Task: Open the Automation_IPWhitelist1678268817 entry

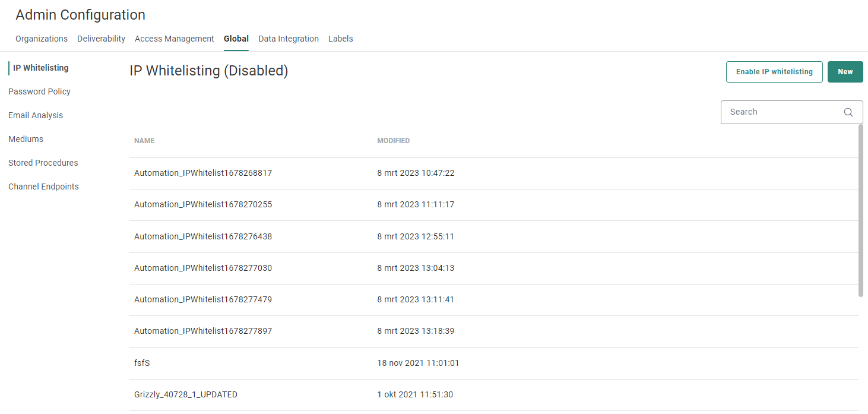Action: point(203,173)
